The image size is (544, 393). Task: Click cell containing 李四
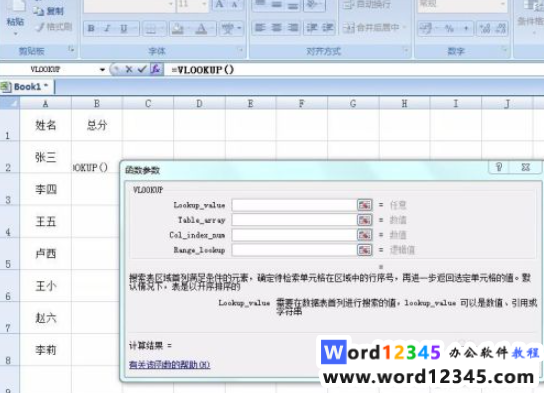coord(45,189)
